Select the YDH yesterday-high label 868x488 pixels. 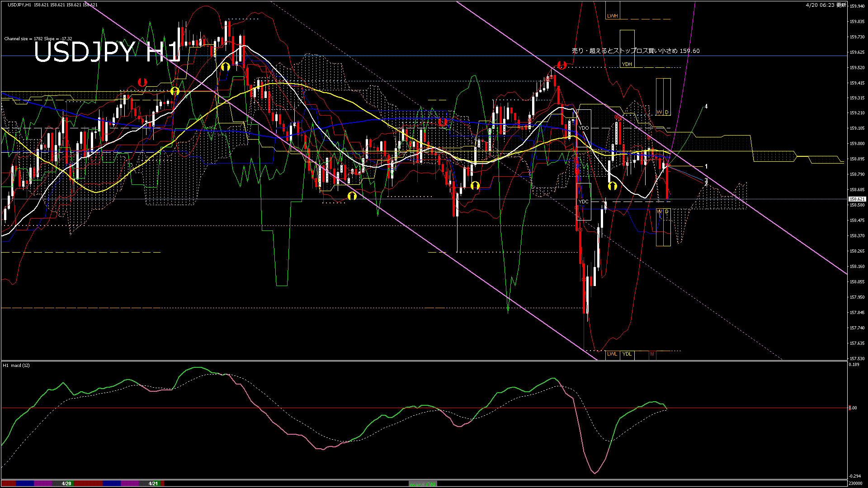tap(627, 64)
